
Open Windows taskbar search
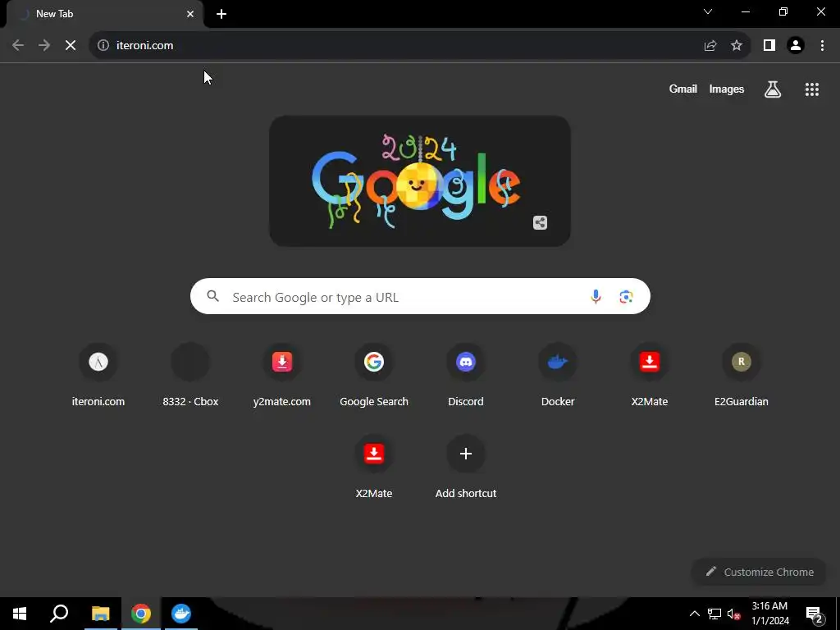59,614
